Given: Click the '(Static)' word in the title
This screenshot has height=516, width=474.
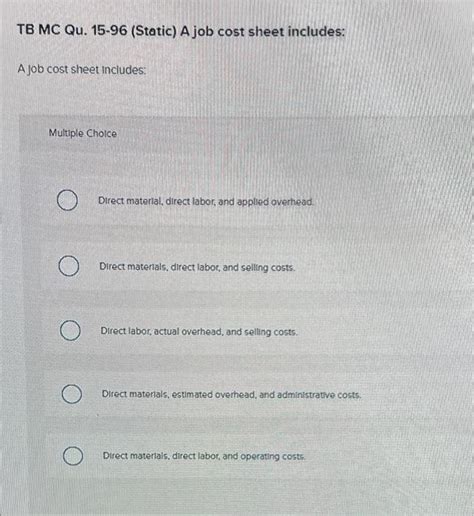Looking at the screenshot, I should (154, 31).
